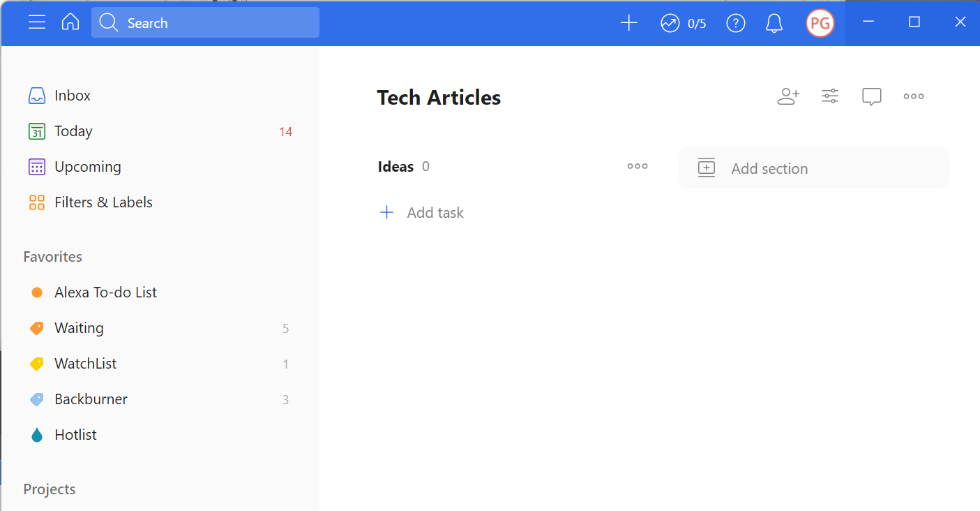
Task: Click the Filters & Labels icon
Action: click(36, 202)
